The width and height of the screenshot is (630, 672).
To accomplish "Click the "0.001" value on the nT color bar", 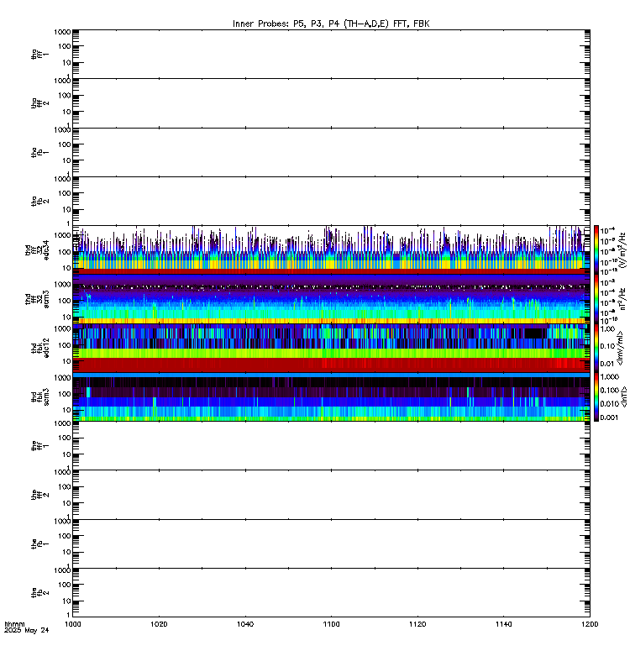I will pyautogui.click(x=610, y=417).
